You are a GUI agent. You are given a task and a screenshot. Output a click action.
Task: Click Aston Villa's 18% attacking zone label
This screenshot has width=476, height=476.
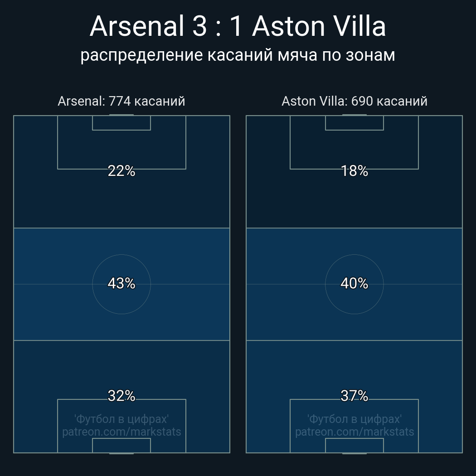click(354, 171)
